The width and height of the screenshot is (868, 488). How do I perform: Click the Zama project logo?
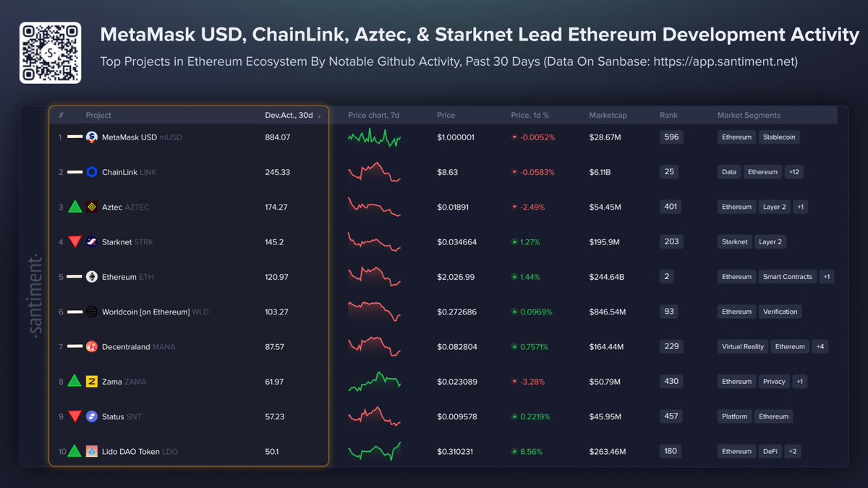click(x=91, y=381)
